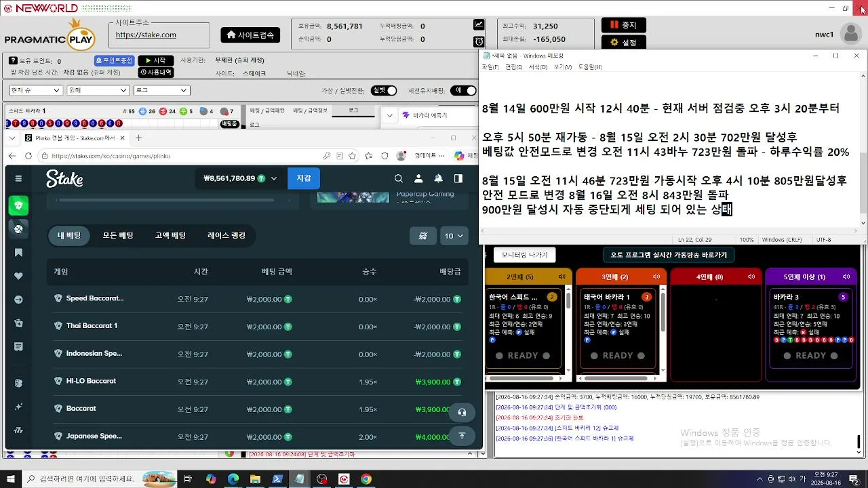Open Notepad 파일(F) menu
This screenshot has height=488, width=868.
(490, 67)
